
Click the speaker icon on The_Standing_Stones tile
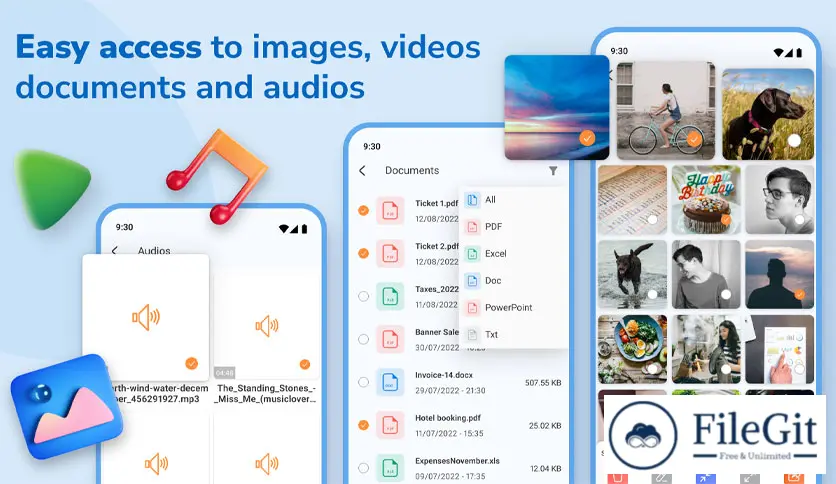pyautogui.click(x=267, y=326)
